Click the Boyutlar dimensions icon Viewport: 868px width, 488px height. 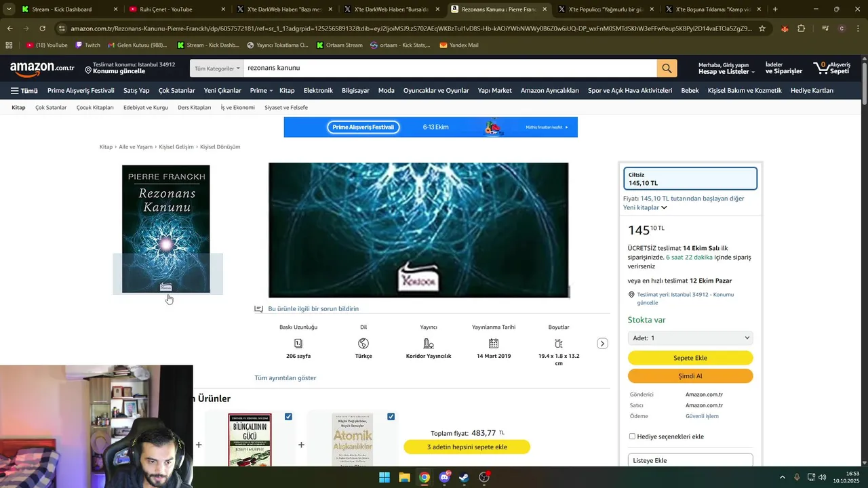pos(559,344)
